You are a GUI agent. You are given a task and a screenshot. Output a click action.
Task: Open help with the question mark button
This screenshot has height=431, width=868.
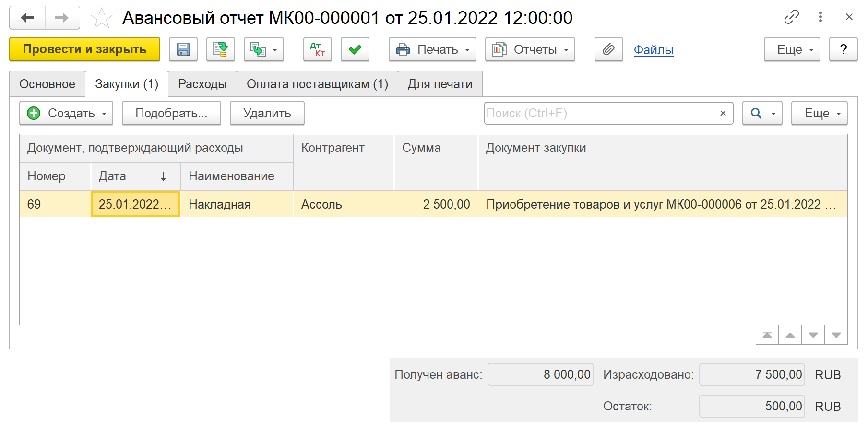844,49
